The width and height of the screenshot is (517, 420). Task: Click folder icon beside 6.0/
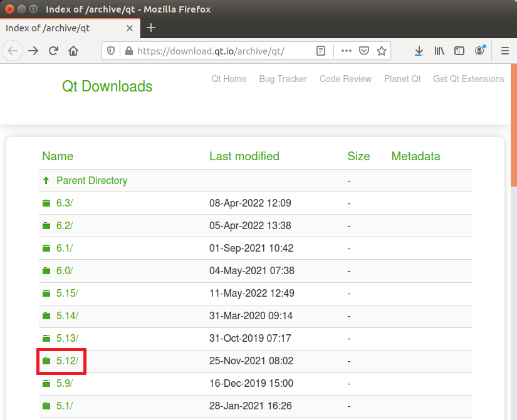coord(46,271)
